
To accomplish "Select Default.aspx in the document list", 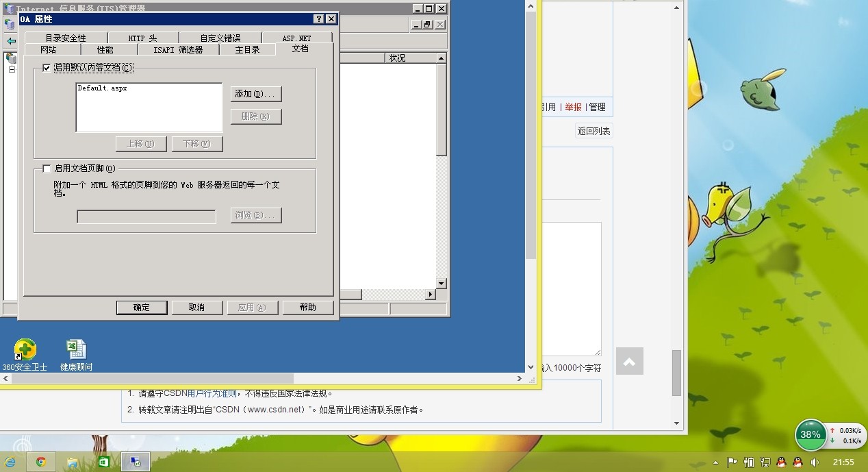I will pos(103,88).
